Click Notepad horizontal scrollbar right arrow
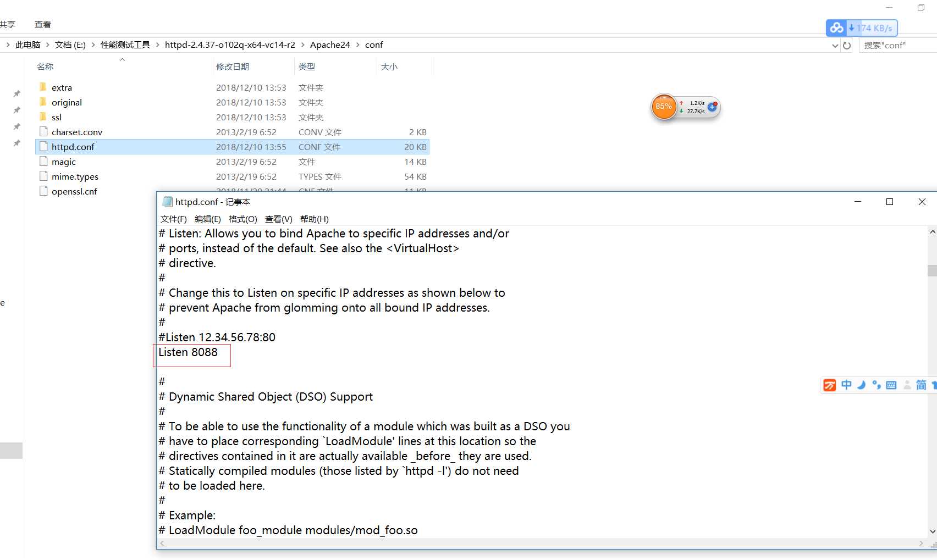The image size is (937, 560). [921, 543]
